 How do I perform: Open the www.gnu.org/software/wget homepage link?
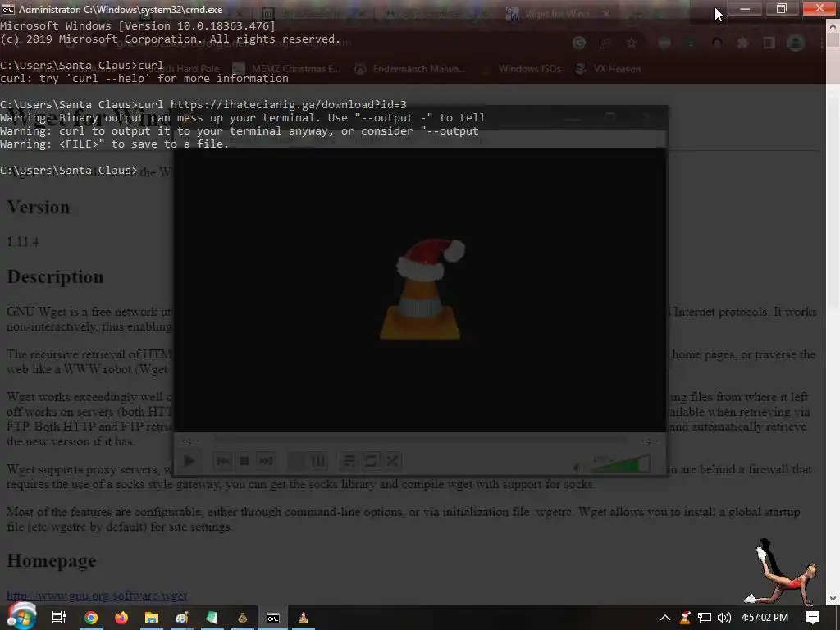click(97, 596)
